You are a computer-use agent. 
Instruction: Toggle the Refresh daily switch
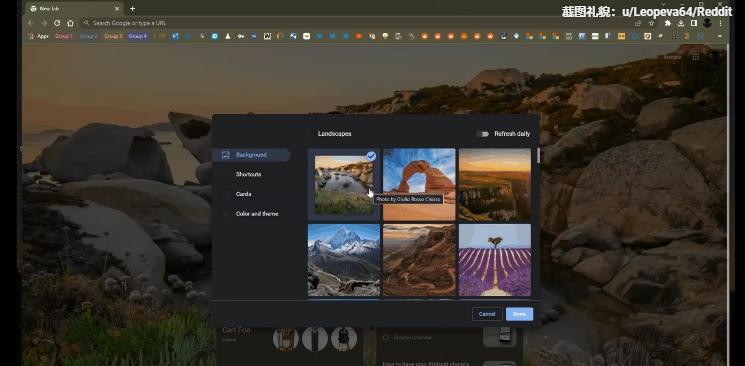482,134
